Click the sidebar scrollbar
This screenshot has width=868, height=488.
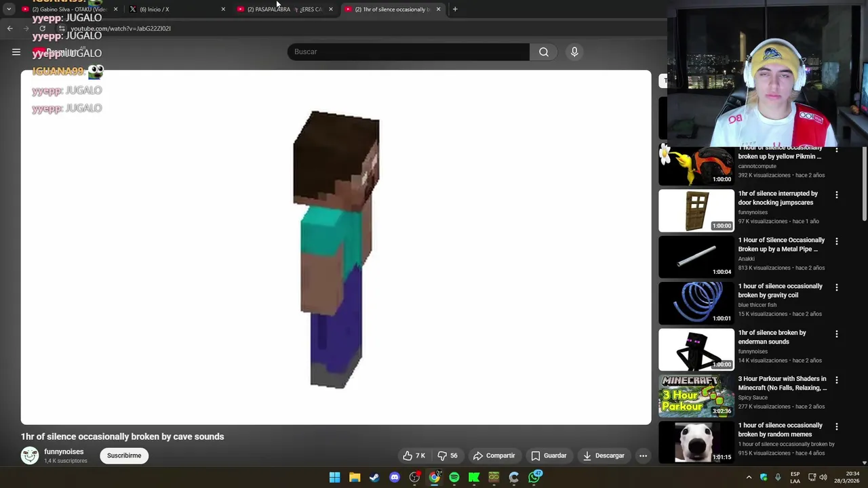[x=865, y=183]
